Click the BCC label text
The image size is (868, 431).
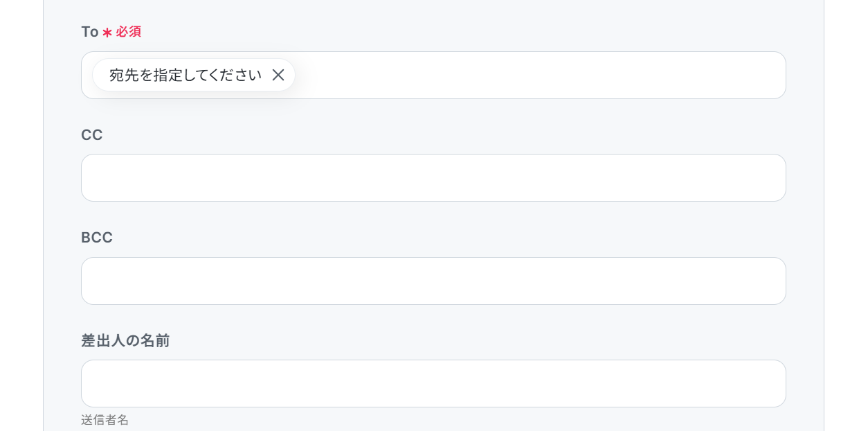[x=97, y=238]
